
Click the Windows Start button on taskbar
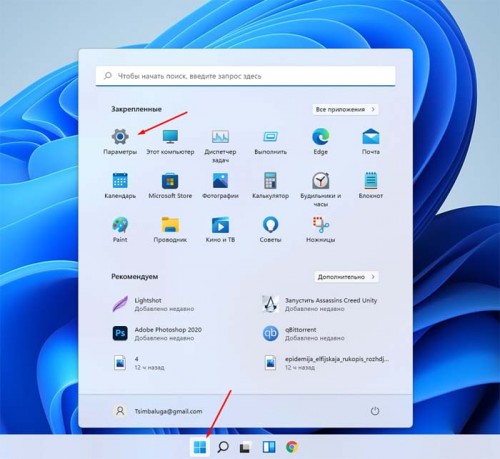tap(200, 447)
